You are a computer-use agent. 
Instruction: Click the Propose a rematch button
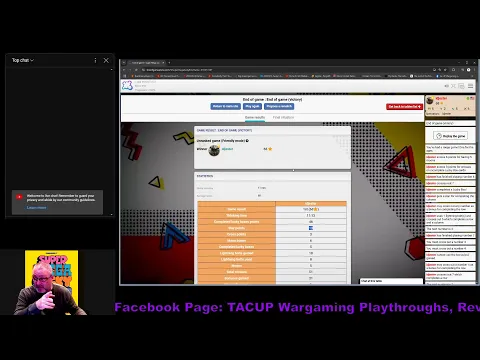click(279, 106)
